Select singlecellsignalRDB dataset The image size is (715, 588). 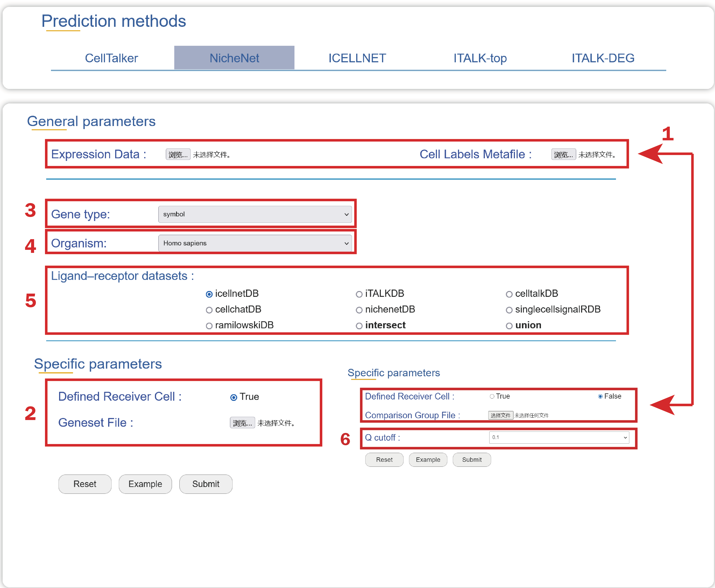[x=509, y=310]
